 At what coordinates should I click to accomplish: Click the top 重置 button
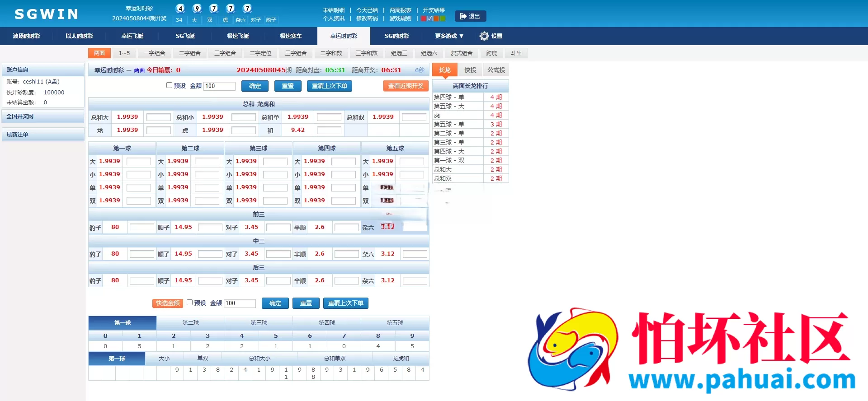point(288,86)
